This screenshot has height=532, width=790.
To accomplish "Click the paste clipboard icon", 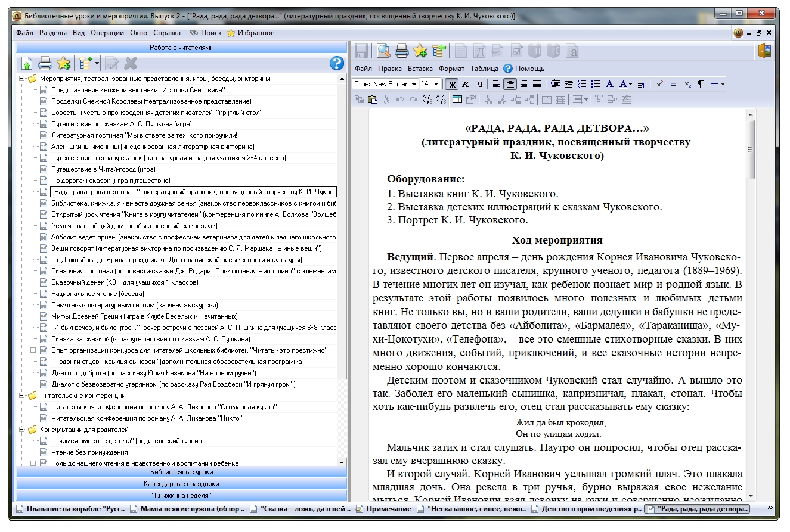I will pos(373,99).
